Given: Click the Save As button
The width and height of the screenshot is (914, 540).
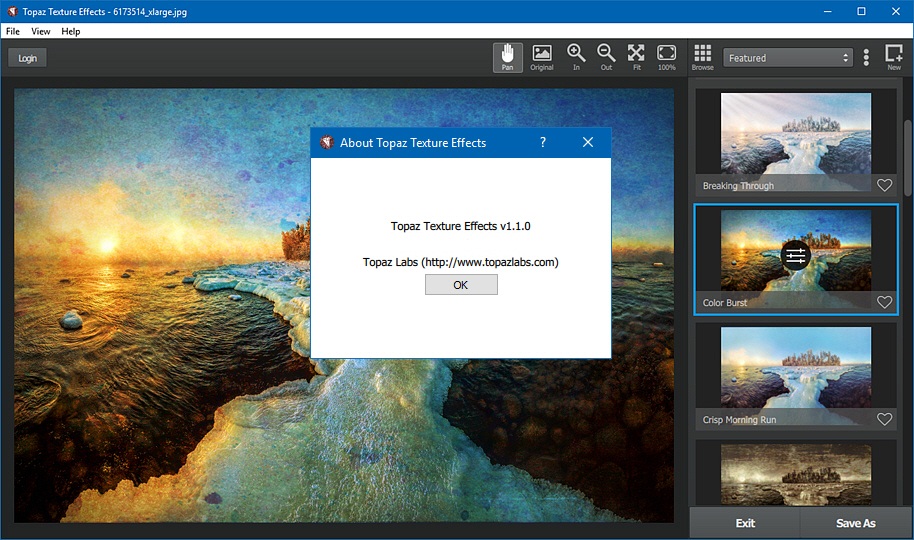Looking at the screenshot, I should tap(856, 523).
